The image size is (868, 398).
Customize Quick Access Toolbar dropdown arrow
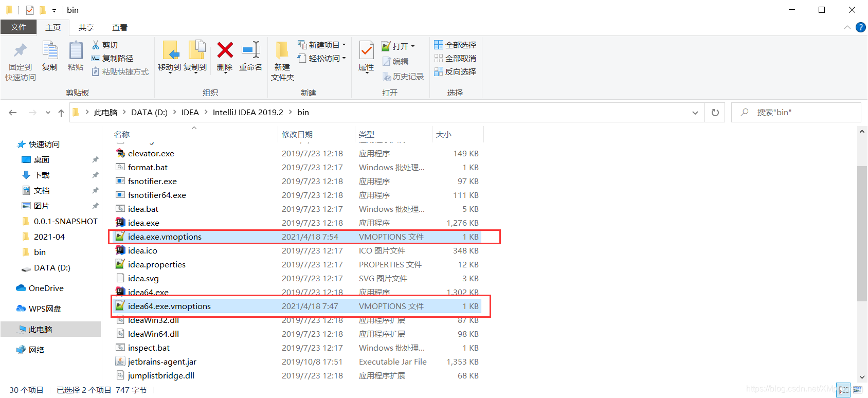(x=54, y=10)
